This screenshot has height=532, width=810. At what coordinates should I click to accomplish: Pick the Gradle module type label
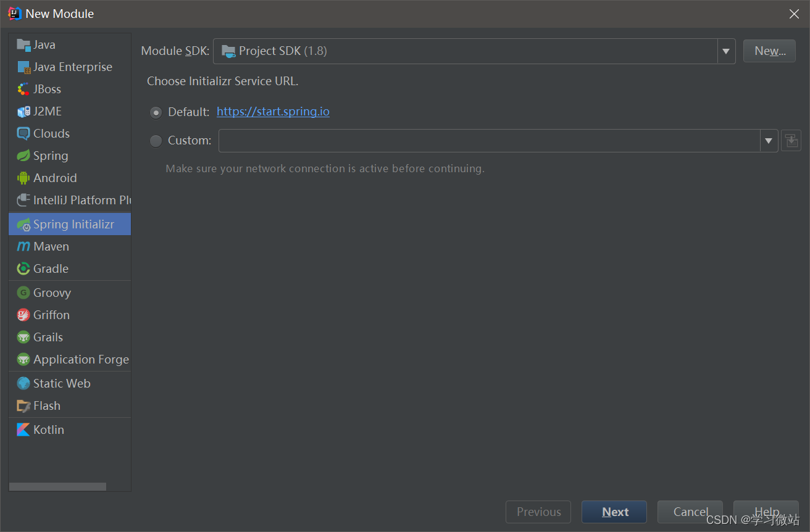(51, 268)
